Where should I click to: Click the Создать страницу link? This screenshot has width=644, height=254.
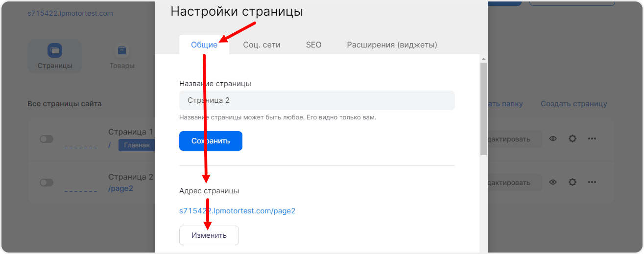coord(573,104)
